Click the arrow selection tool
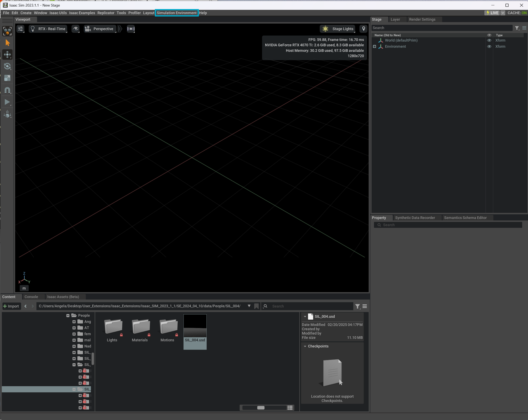The image size is (528, 420). 7,43
